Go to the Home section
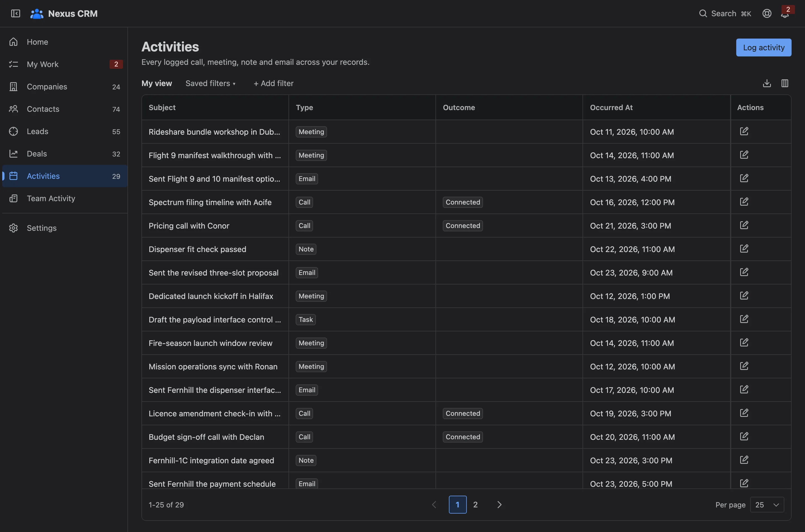This screenshot has width=805, height=532. coord(65,42)
